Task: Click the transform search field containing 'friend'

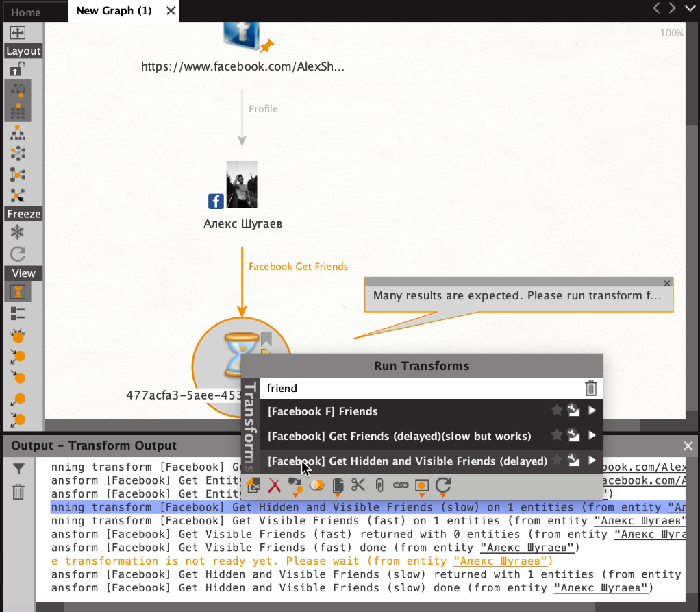Action: (x=422, y=388)
